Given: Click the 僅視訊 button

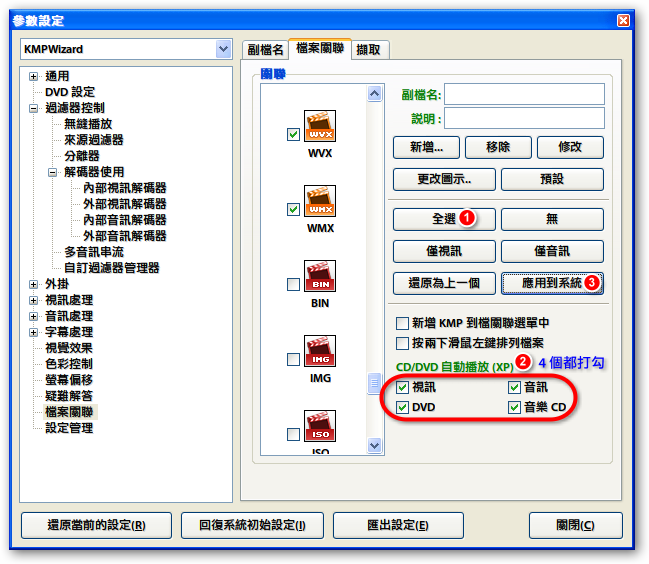Looking at the screenshot, I should 444,251.
